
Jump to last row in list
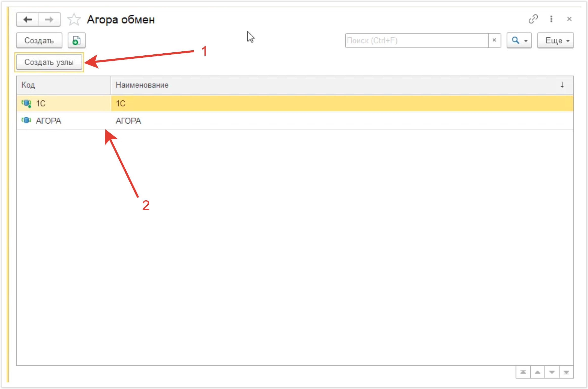tap(566, 372)
